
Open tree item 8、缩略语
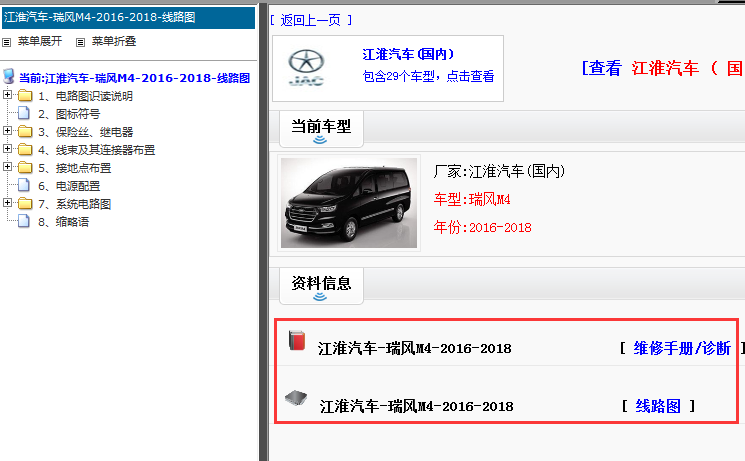(x=64, y=222)
